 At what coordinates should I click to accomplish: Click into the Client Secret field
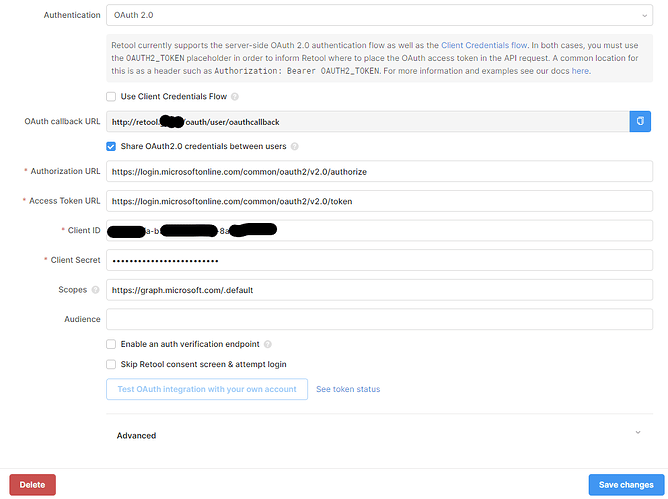[x=379, y=260]
